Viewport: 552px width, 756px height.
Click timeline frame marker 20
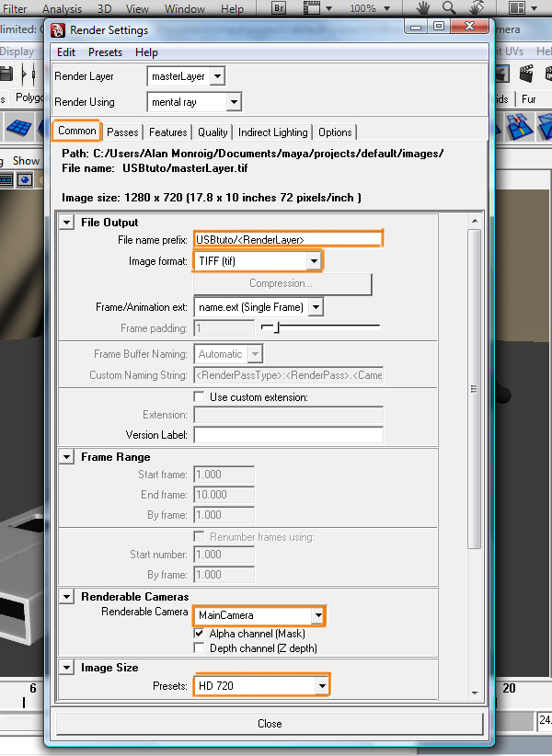509,688
